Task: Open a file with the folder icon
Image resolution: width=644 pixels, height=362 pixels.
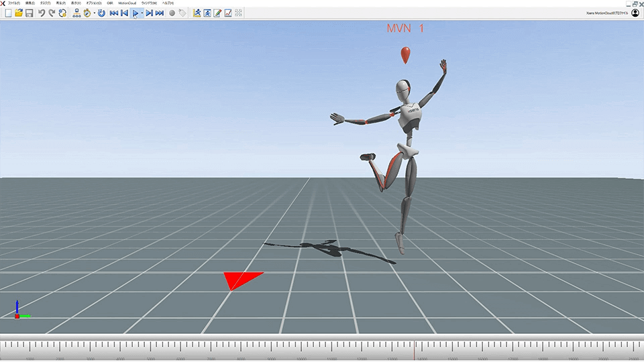Action: point(19,13)
